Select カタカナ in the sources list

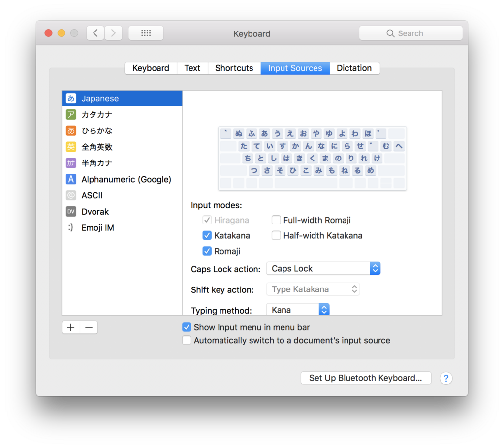click(122, 115)
